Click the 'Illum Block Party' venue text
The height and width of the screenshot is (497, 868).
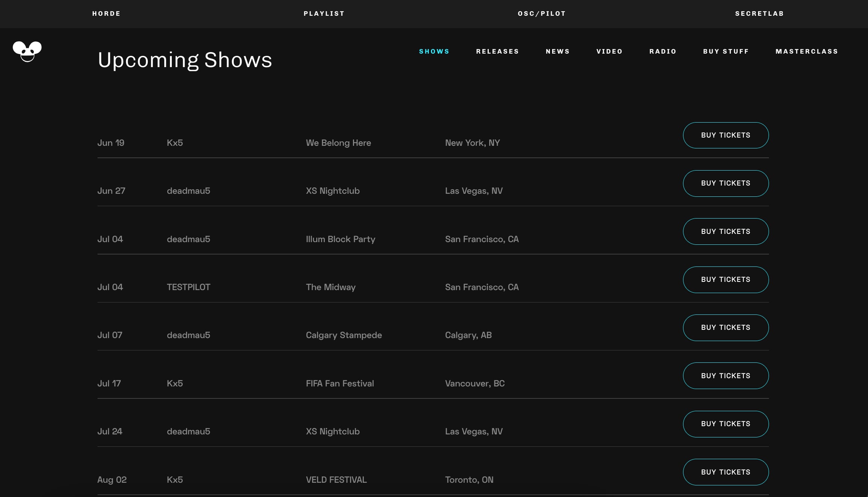coord(341,239)
